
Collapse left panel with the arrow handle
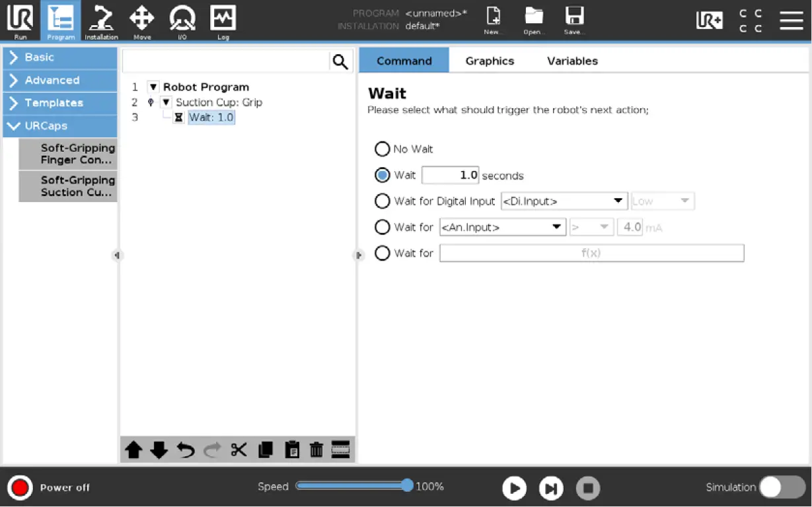pyautogui.click(x=117, y=255)
